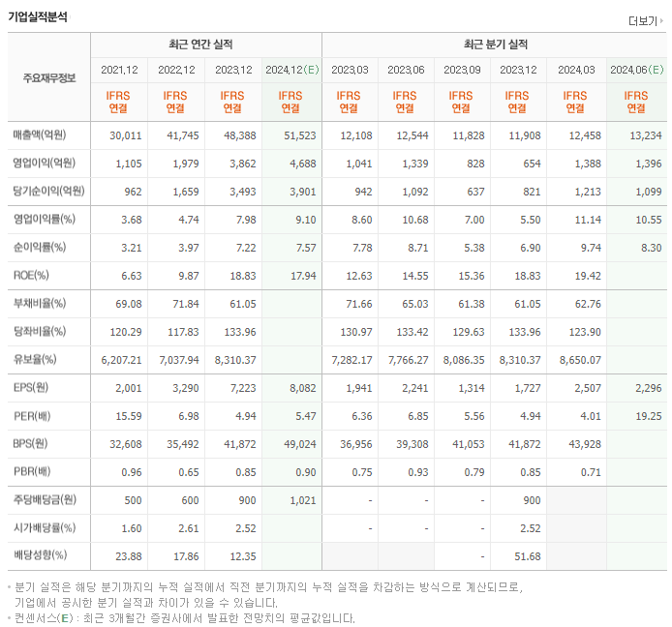The image size is (672, 627).
Task: Click the 순이익률(%) row label
Action: 40,247
